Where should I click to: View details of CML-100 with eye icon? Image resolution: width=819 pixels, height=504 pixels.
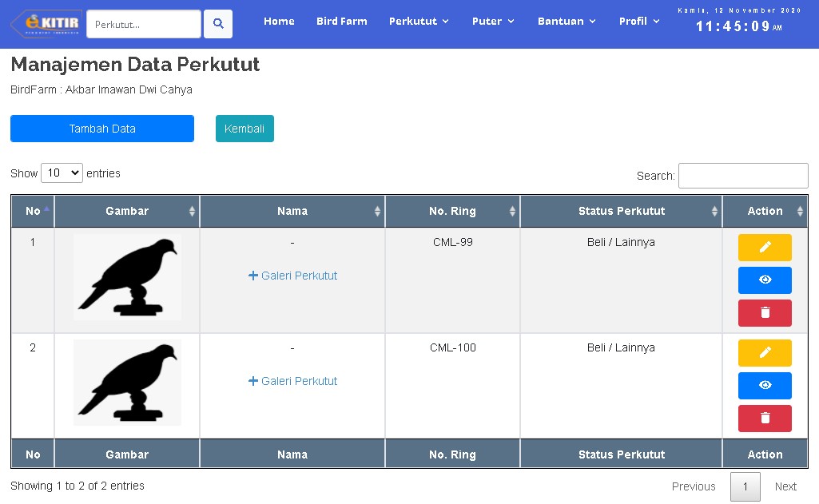tap(765, 386)
